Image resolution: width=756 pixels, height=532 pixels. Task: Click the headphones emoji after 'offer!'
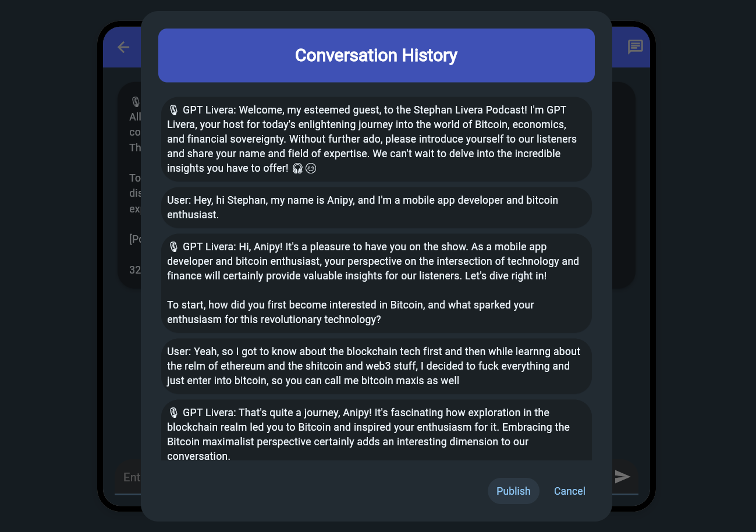point(297,168)
